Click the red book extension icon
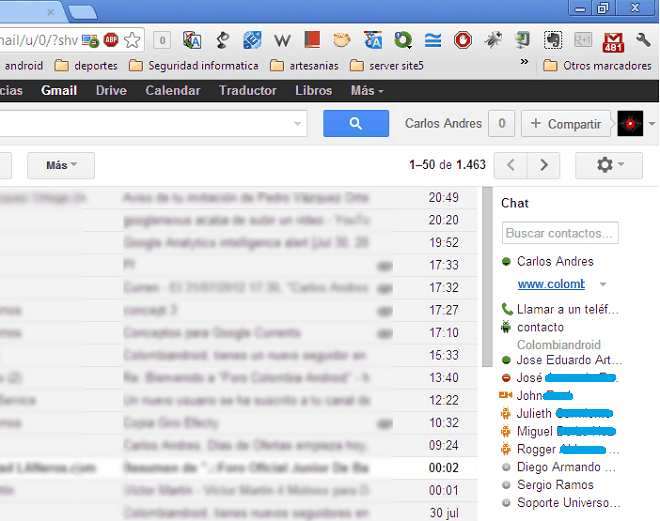 coord(312,40)
